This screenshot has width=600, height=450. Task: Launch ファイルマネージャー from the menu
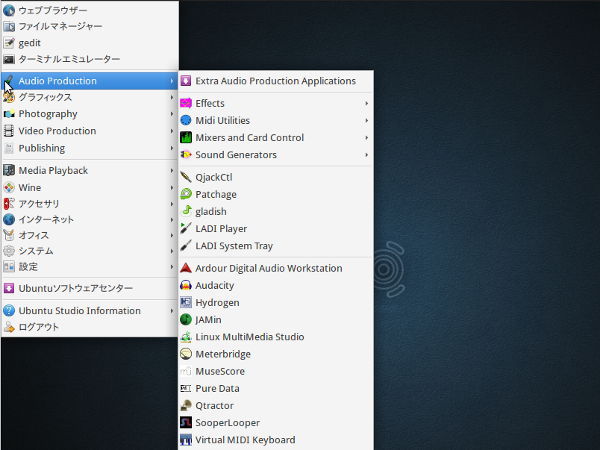pos(90,26)
